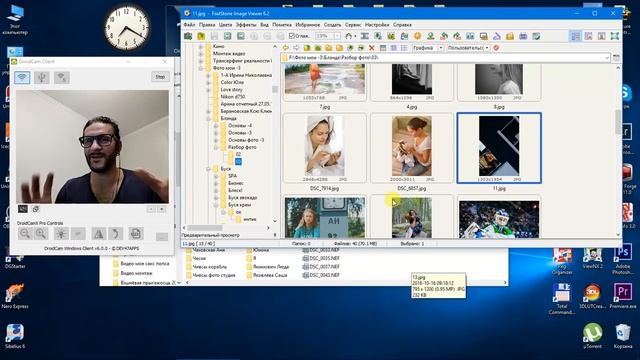Switch to thumbnail browser layout icon

click(x=575, y=36)
